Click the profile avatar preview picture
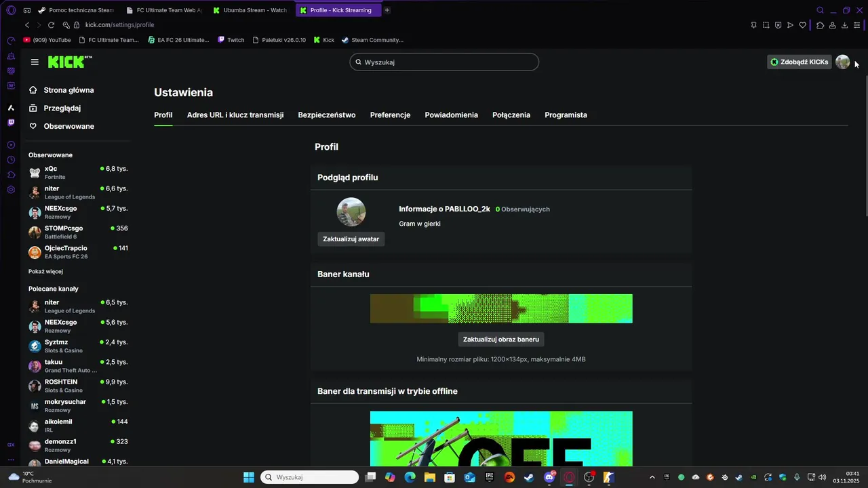The width and height of the screenshot is (868, 488). click(351, 212)
